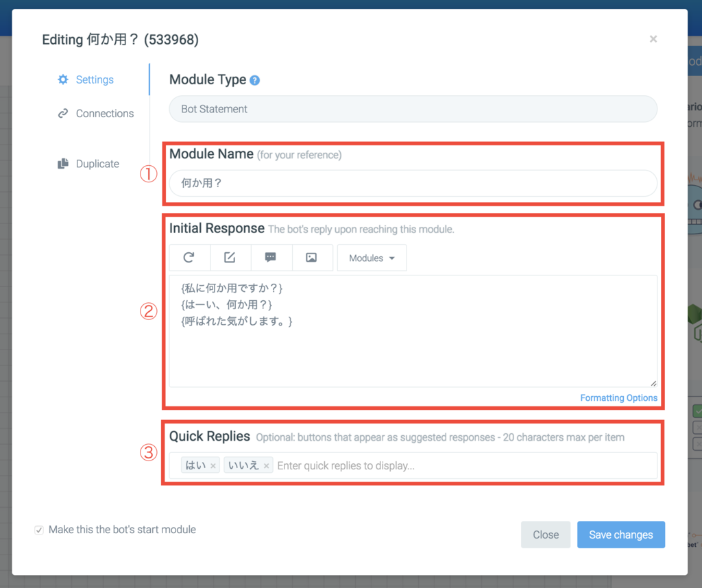Image resolution: width=702 pixels, height=588 pixels.
Task: Remove the はい quick reply tag
Action: pos(213,466)
